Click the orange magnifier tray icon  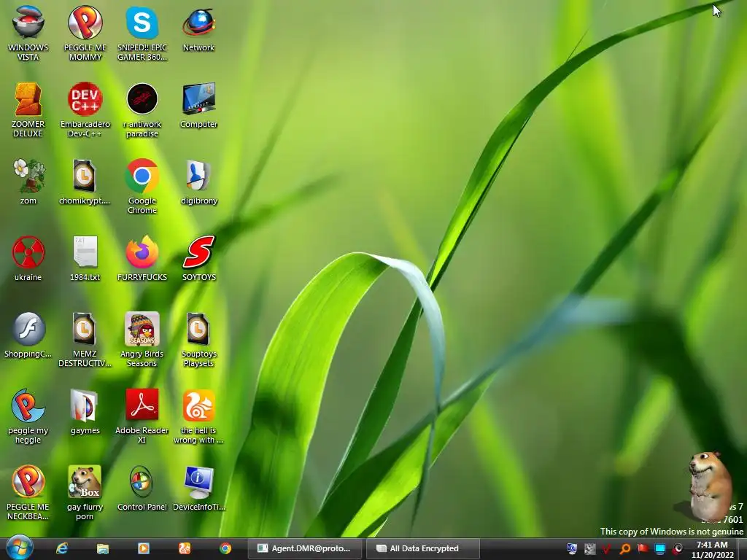point(624,549)
